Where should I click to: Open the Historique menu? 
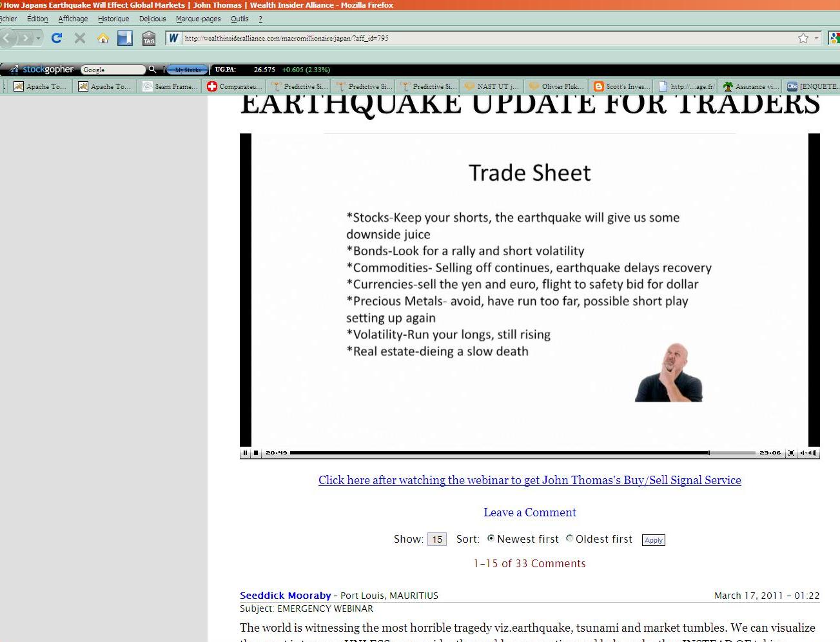click(113, 19)
